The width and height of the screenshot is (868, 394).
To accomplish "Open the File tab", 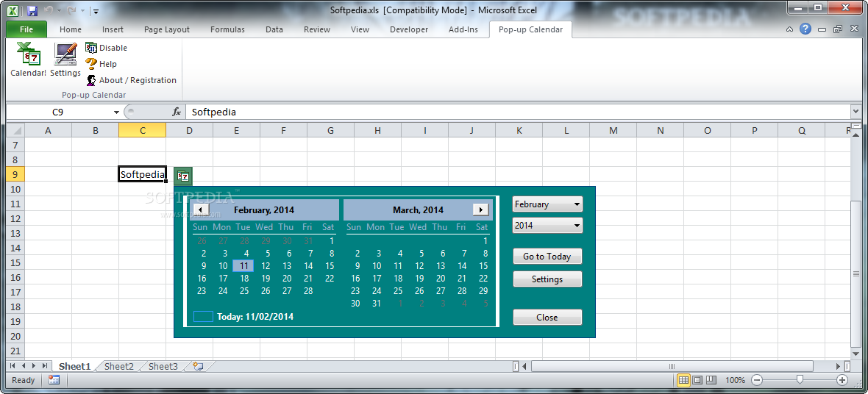I will 26,29.
